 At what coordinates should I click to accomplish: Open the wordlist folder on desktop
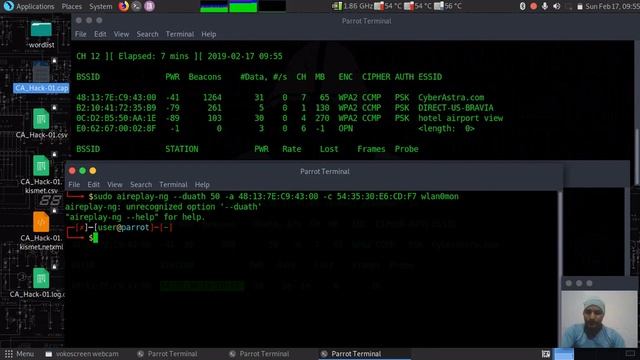tap(41, 35)
